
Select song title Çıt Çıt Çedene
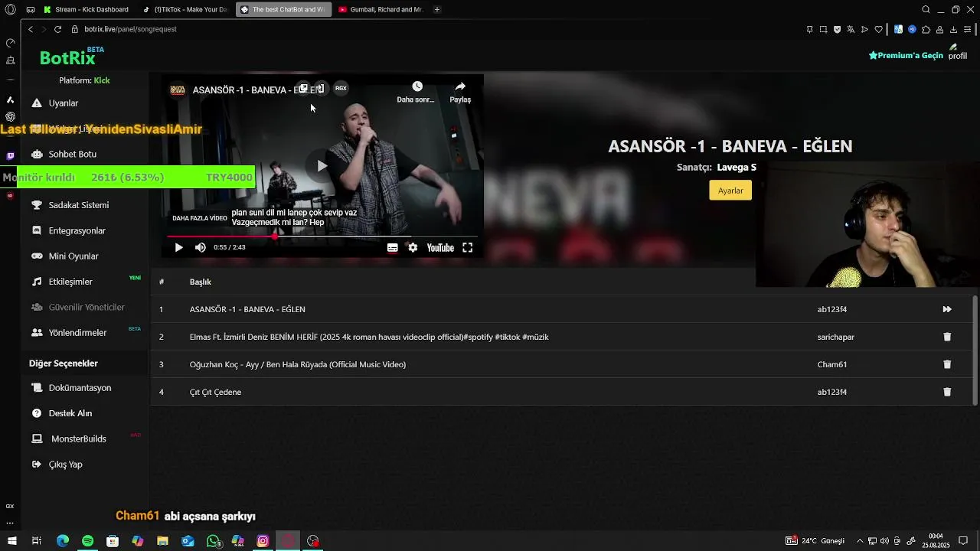pyautogui.click(x=215, y=392)
